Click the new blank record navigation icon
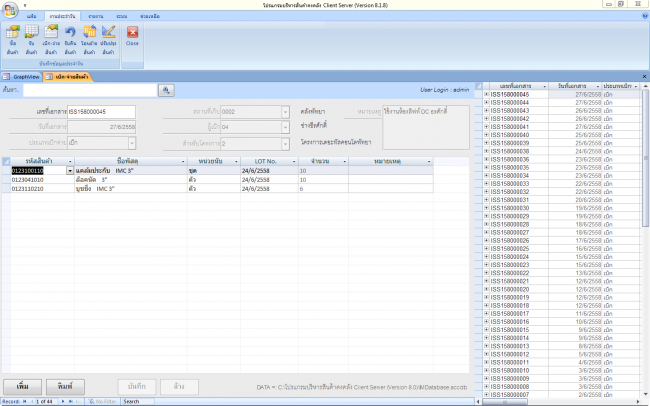This screenshot has height=406, width=650. pyautogui.click(x=78, y=401)
